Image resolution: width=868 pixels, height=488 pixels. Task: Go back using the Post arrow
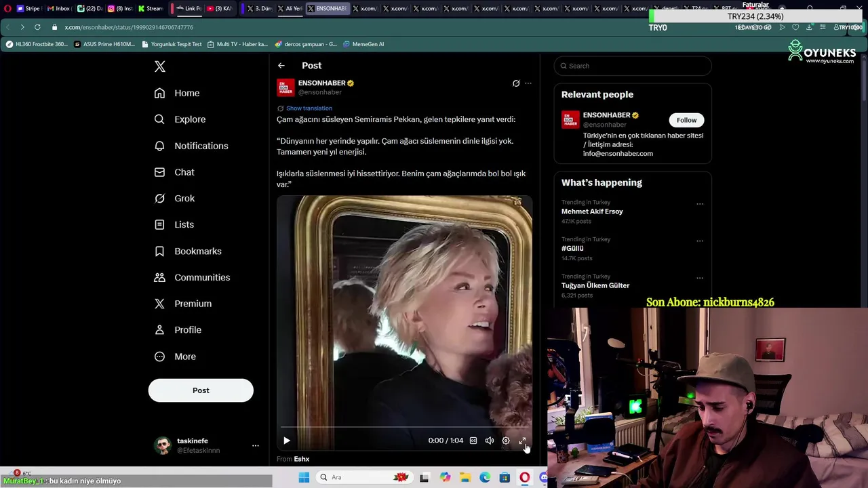pyautogui.click(x=281, y=66)
